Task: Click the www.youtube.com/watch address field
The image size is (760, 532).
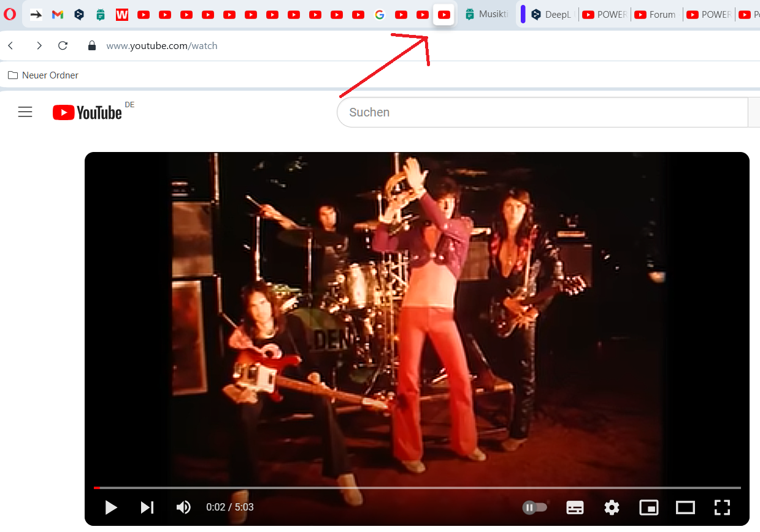Action: point(162,46)
